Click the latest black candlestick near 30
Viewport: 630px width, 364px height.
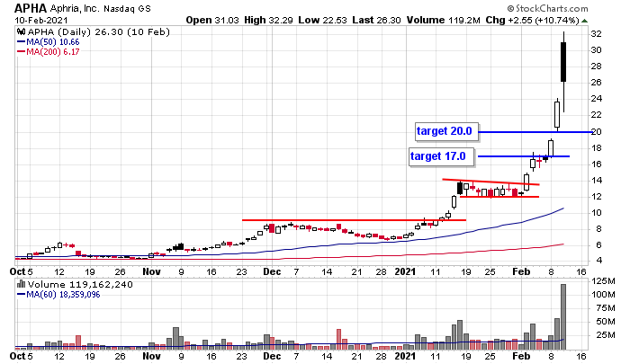(563, 62)
